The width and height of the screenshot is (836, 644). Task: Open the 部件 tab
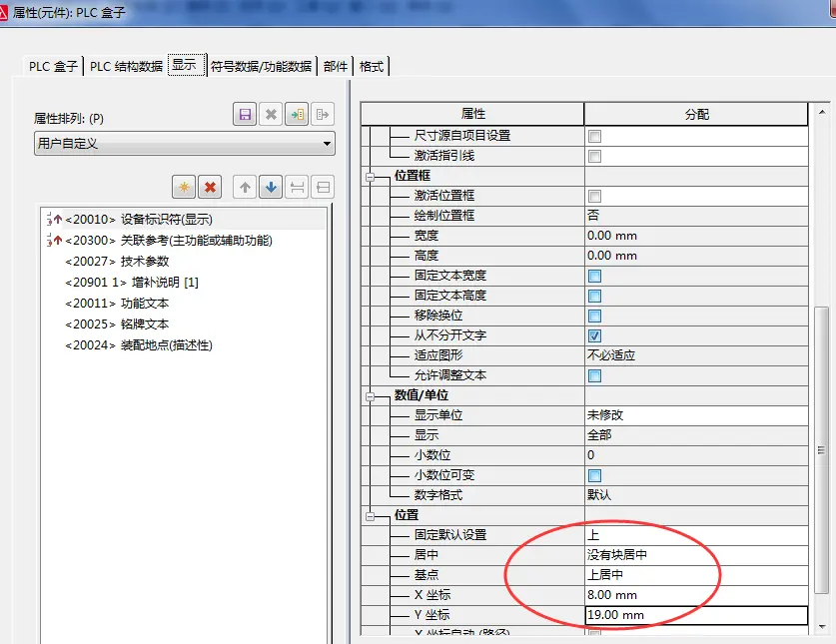(x=336, y=67)
